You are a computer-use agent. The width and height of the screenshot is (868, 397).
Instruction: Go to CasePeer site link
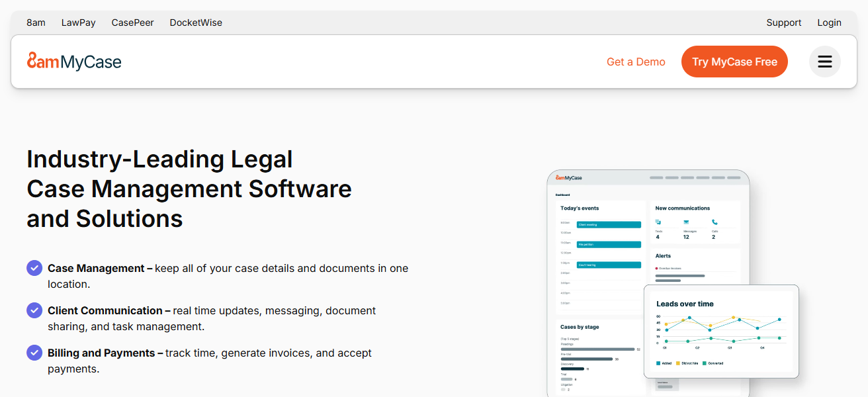132,22
